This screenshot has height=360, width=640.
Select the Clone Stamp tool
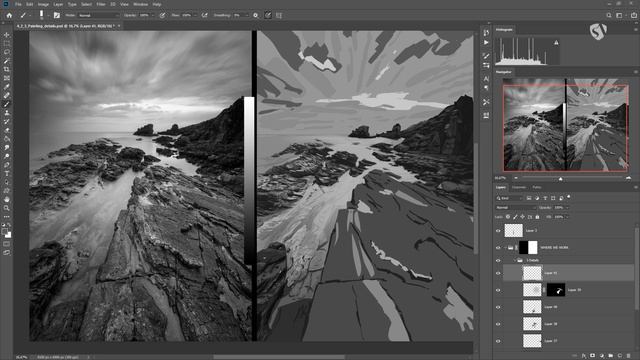(7, 113)
